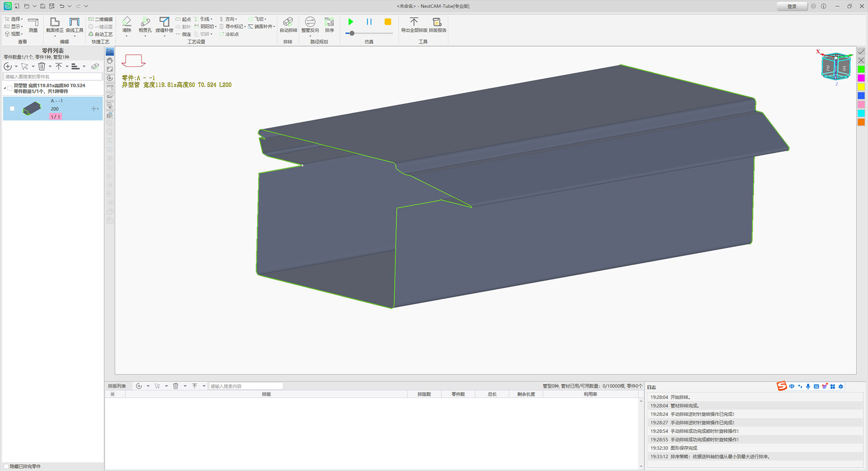868x471 pixels.
Task: Click the 利用率 column header
Action: coord(590,394)
